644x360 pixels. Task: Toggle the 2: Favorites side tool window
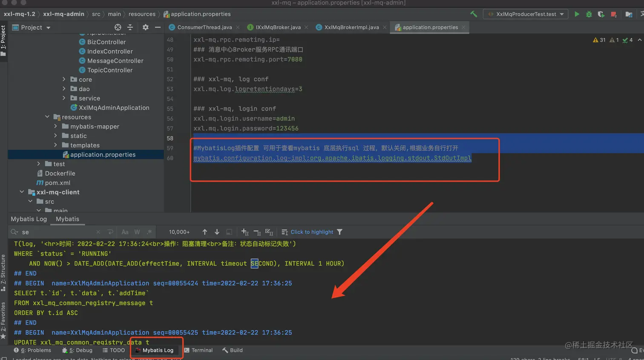click(x=3, y=320)
